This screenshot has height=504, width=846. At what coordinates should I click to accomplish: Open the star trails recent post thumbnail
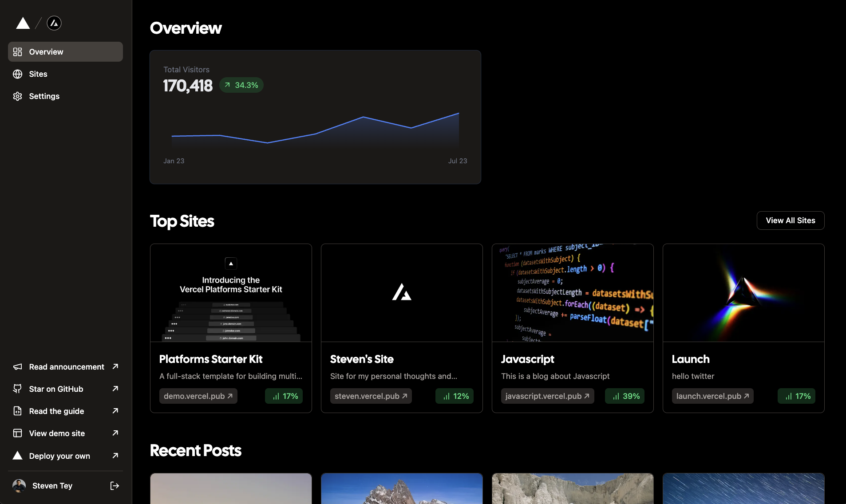[x=743, y=488]
